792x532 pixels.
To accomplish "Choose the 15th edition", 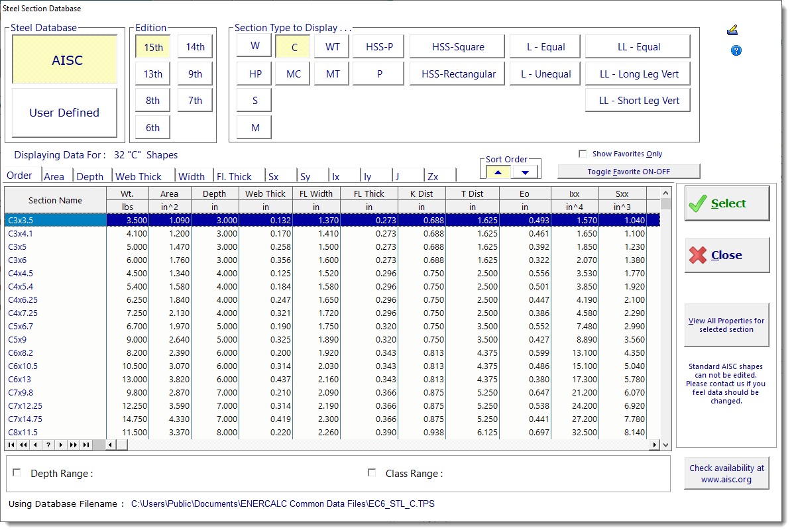I will 153,47.
